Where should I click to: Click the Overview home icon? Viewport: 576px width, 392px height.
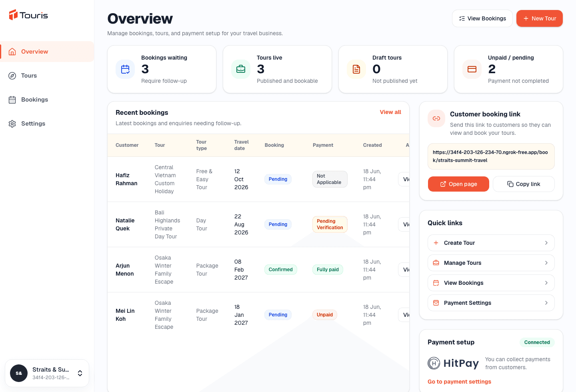pyautogui.click(x=12, y=52)
